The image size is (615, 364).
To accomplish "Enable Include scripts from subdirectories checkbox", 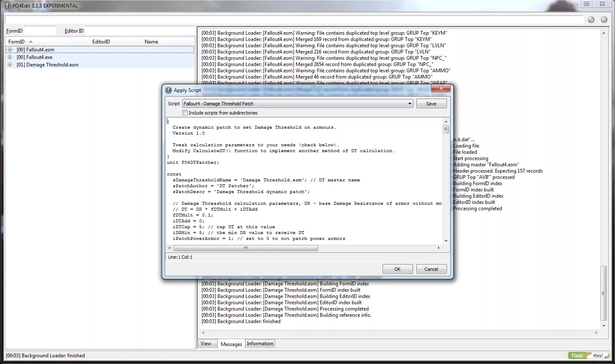I will (185, 113).
